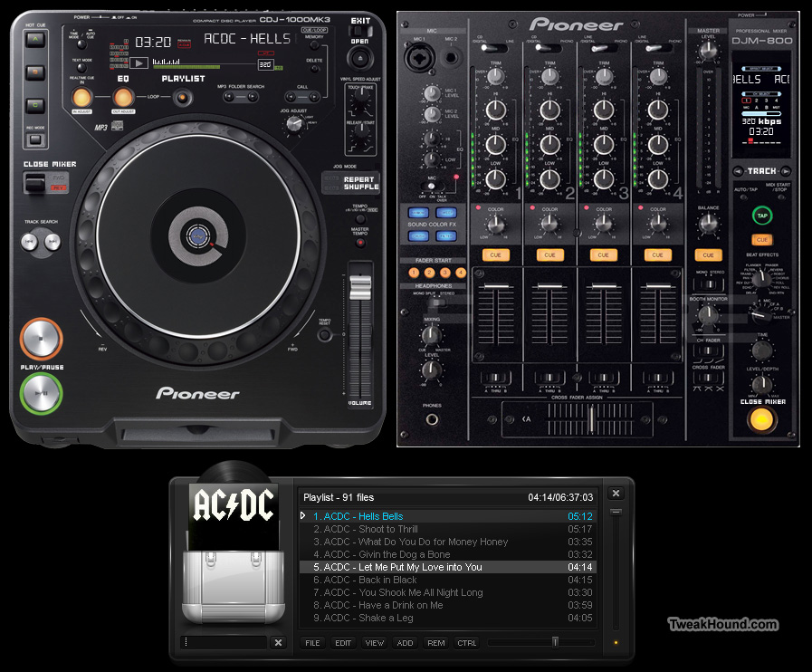Viewport: 812px width, 672px height.
Task: Toggle the master Mono/Stereo switch
Action: [x=708, y=284]
